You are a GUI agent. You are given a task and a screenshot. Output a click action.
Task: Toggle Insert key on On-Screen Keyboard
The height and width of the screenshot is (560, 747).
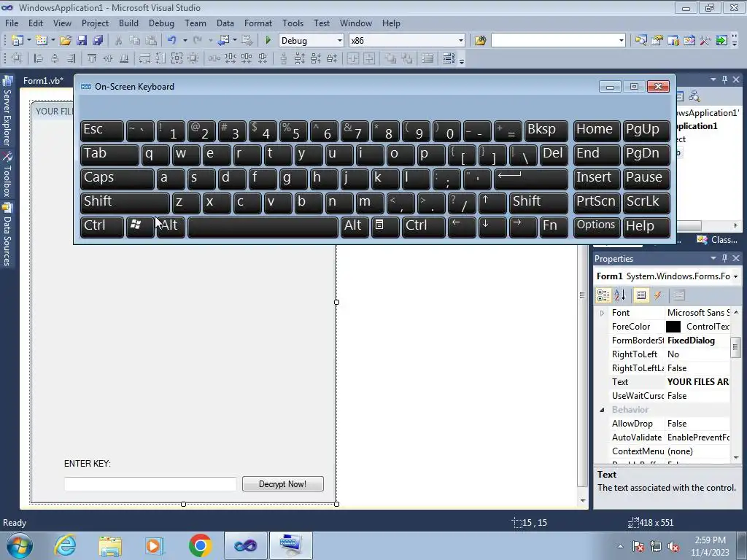coord(596,178)
